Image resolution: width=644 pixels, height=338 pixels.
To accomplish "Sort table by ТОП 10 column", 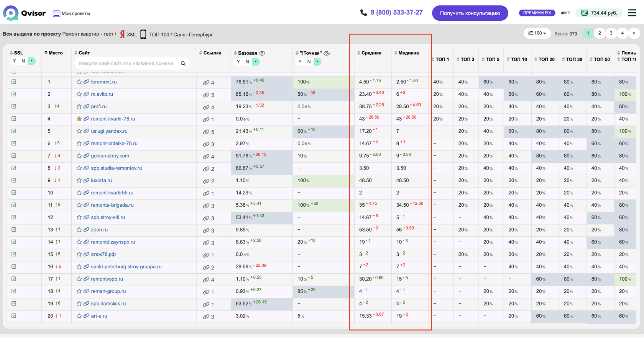I will [x=517, y=59].
